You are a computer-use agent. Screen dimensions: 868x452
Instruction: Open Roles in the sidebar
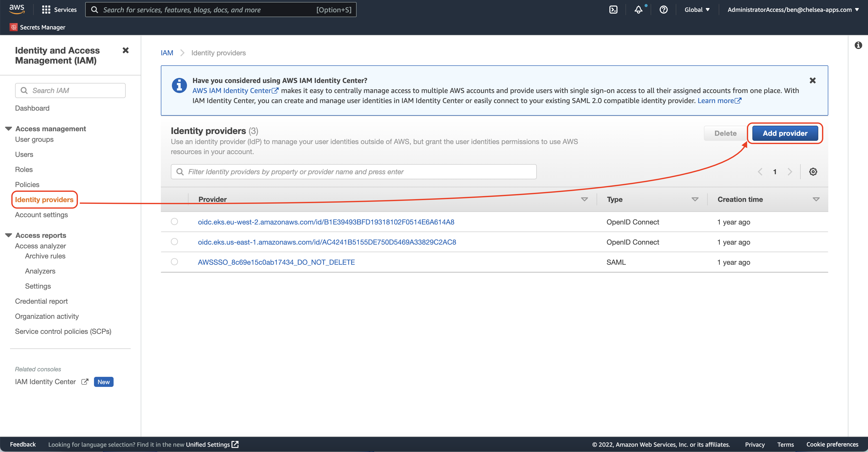24,169
